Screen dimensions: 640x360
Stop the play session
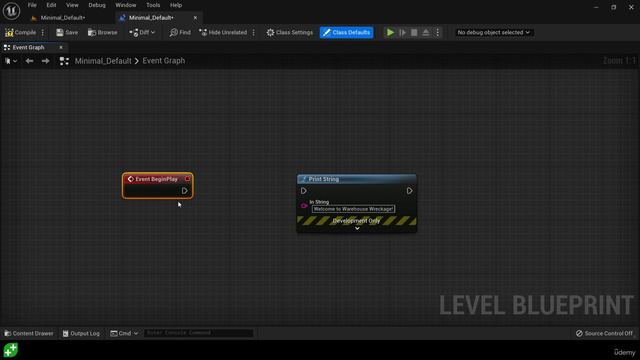click(x=414, y=32)
